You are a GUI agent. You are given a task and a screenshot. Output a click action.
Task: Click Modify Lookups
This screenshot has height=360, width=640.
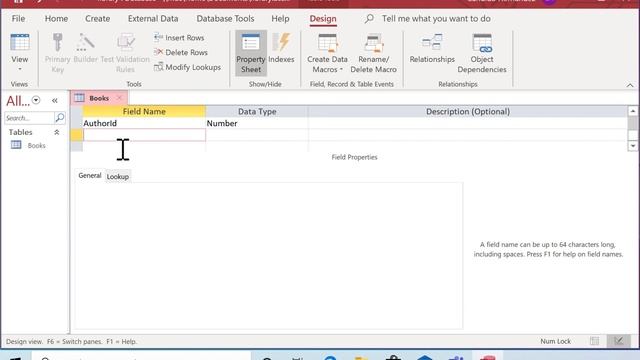187,67
